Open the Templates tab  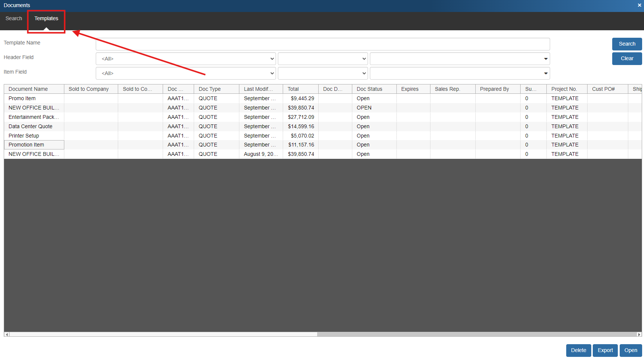coord(46,18)
